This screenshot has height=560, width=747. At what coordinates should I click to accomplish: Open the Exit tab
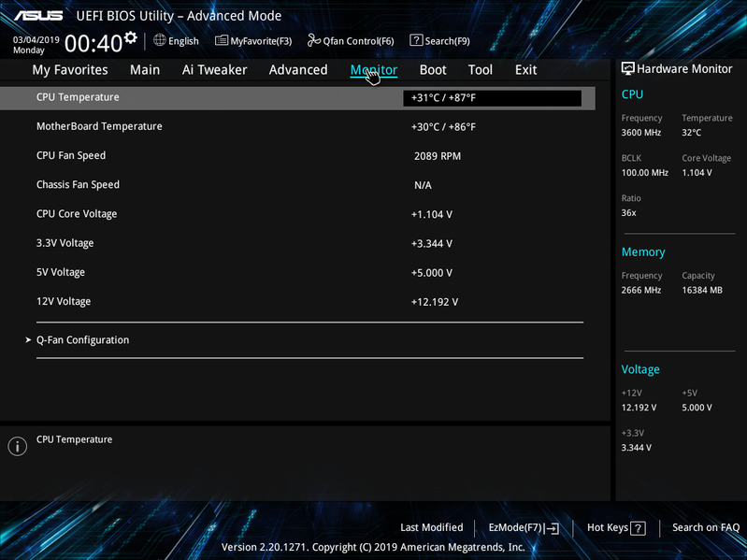[x=526, y=70]
